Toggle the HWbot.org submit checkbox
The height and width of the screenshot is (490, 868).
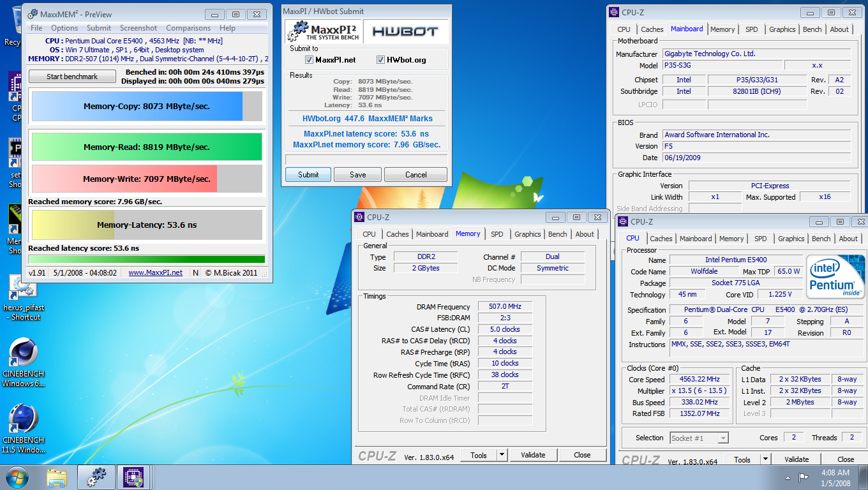[x=381, y=60]
